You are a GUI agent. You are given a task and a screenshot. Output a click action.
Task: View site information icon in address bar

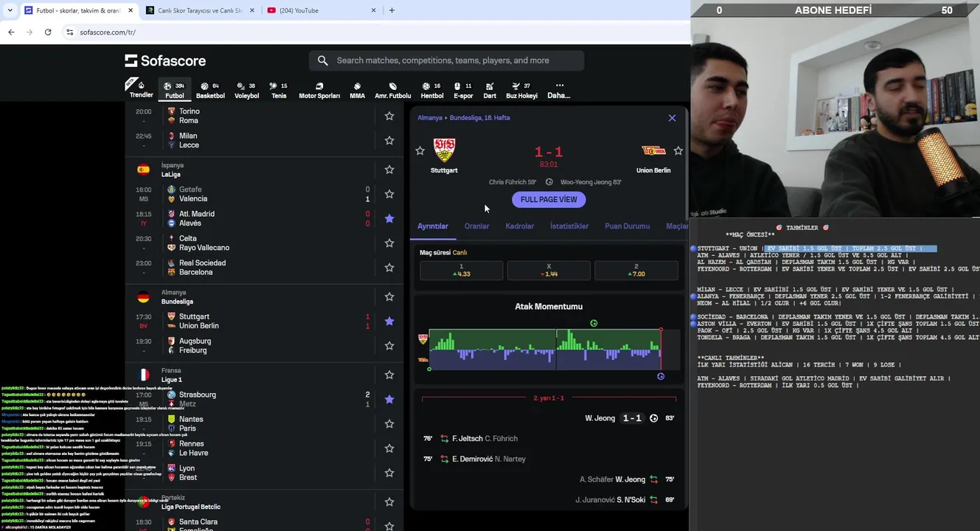70,32
